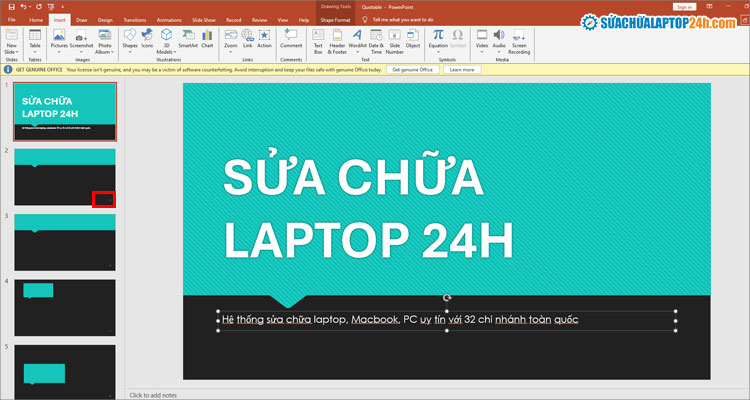The width and height of the screenshot is (750, 400).
Task: Open Header & Footer settings
Action: pyautogui.click(x=337, y=39)
